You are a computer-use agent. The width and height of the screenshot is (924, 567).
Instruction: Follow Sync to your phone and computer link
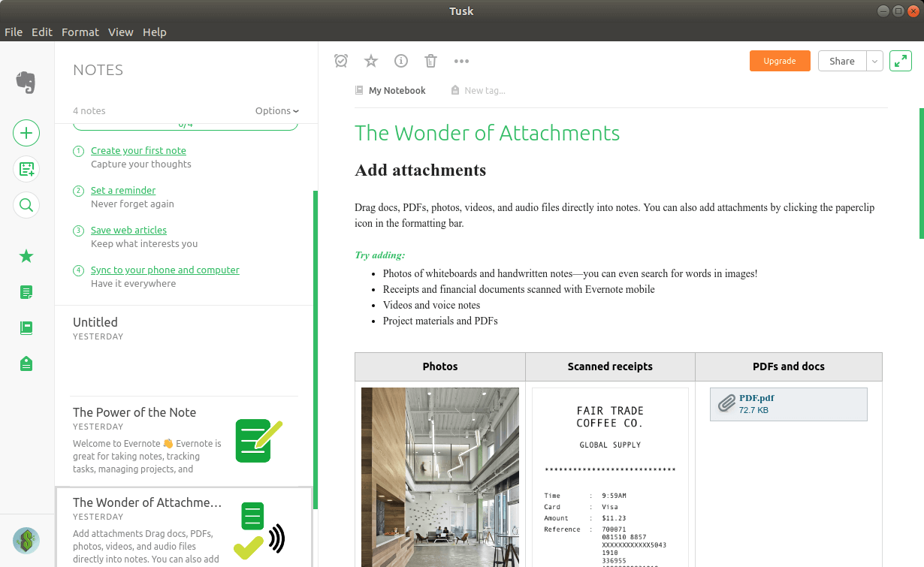[x=165, y=270]
